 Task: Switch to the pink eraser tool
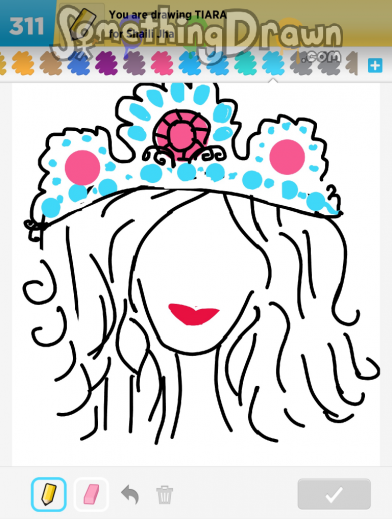[x=91, y=494]
